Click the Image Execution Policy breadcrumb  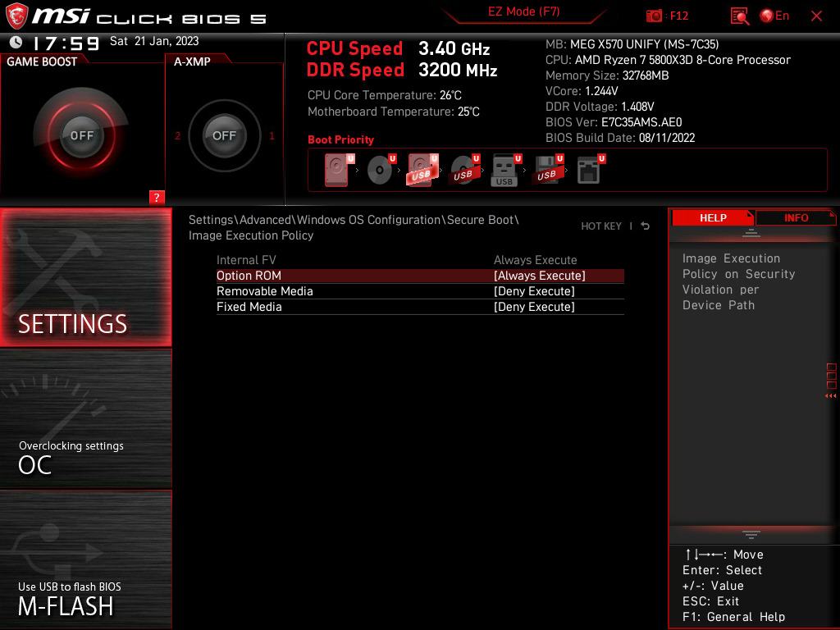tap(251, 235)
